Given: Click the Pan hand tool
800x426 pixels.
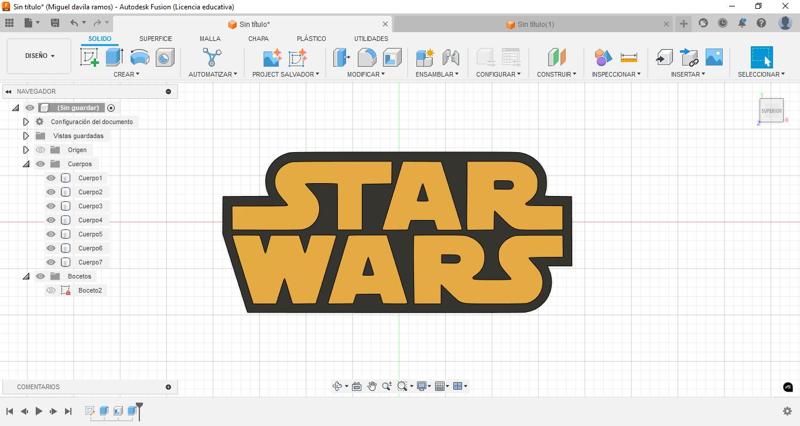Looking at the screenshot, I should tap(372, 386).
